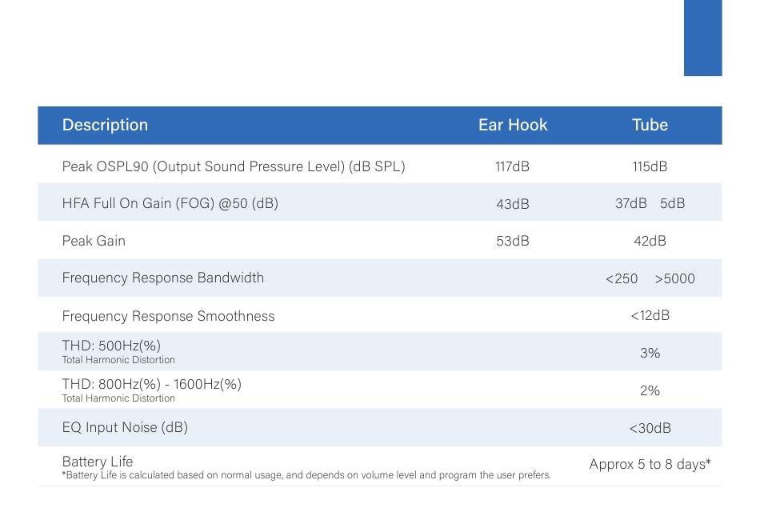Click the Tube column header
Viewport: 760px width, 532px height.
650,125
